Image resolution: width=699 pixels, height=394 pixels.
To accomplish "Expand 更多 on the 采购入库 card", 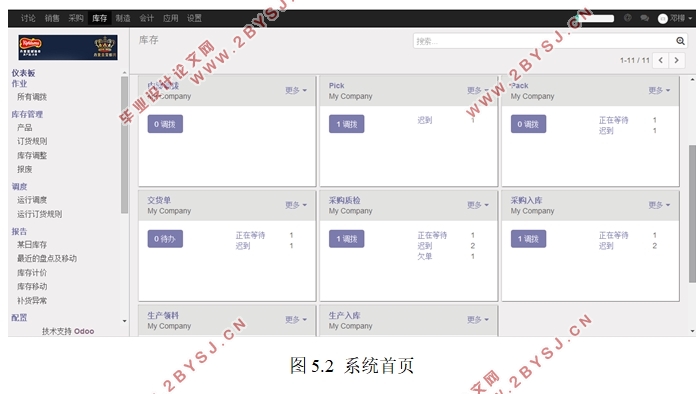I will tap(659, 205).
